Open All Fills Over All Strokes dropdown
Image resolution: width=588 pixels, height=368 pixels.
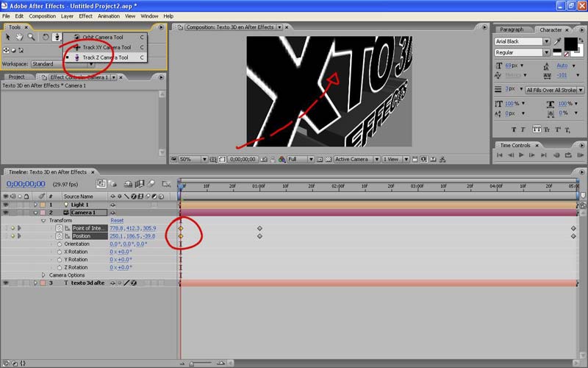(x=555, y=90)
